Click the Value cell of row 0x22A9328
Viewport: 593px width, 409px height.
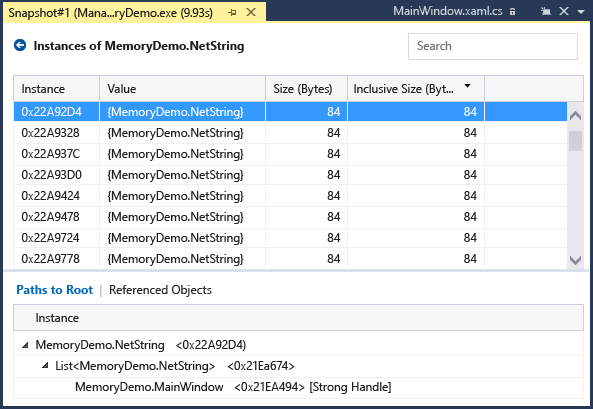point(182,133)
